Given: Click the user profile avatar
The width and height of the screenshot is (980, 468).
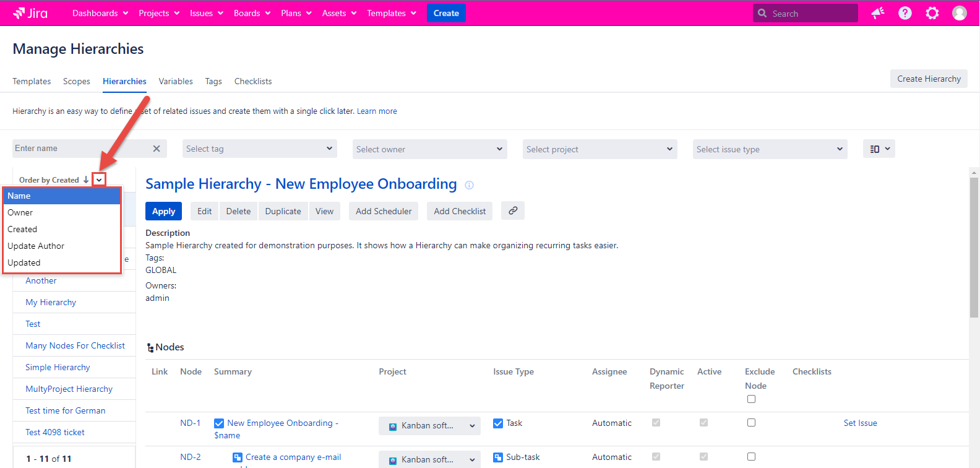Looking at the screenshot, I should [x=959, y=13].
